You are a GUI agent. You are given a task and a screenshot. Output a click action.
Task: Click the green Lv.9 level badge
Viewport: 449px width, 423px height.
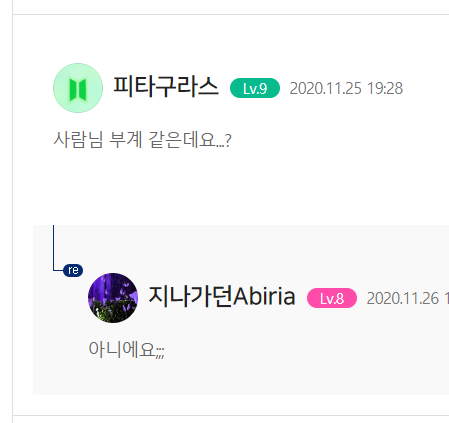255,88
